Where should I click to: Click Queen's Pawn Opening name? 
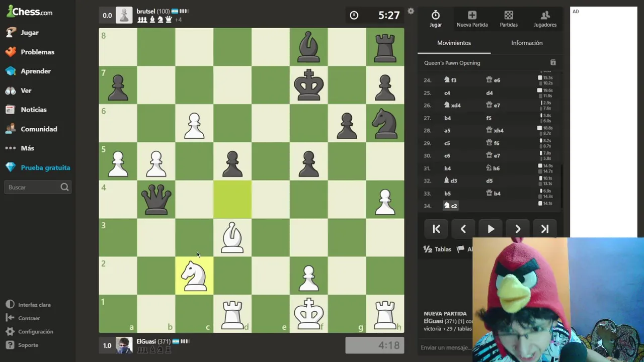pos(452,63)
